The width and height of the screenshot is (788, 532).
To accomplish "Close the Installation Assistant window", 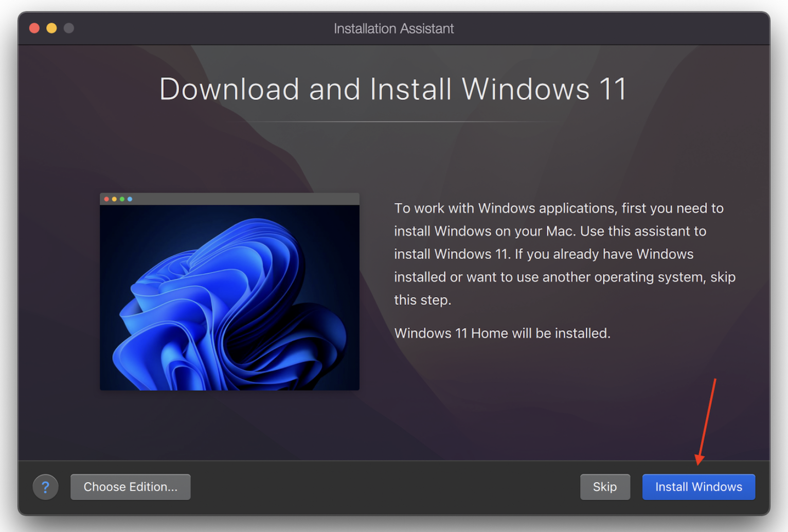I will (34, 28).
